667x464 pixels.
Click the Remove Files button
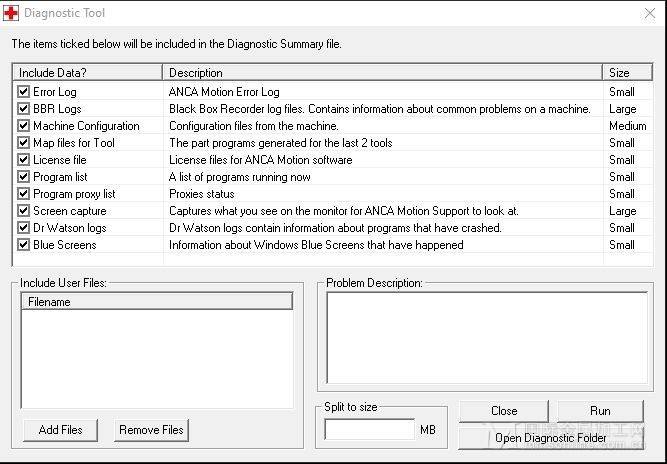151,430
